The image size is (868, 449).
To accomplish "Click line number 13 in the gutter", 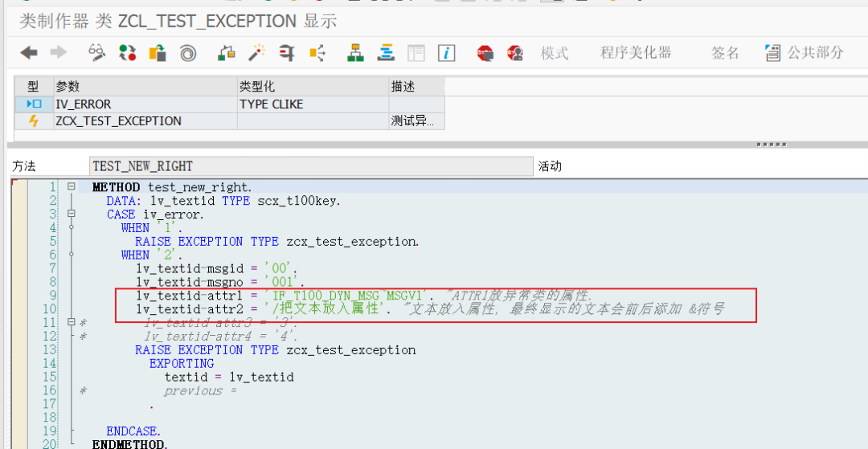I will [x=49, y=349].
